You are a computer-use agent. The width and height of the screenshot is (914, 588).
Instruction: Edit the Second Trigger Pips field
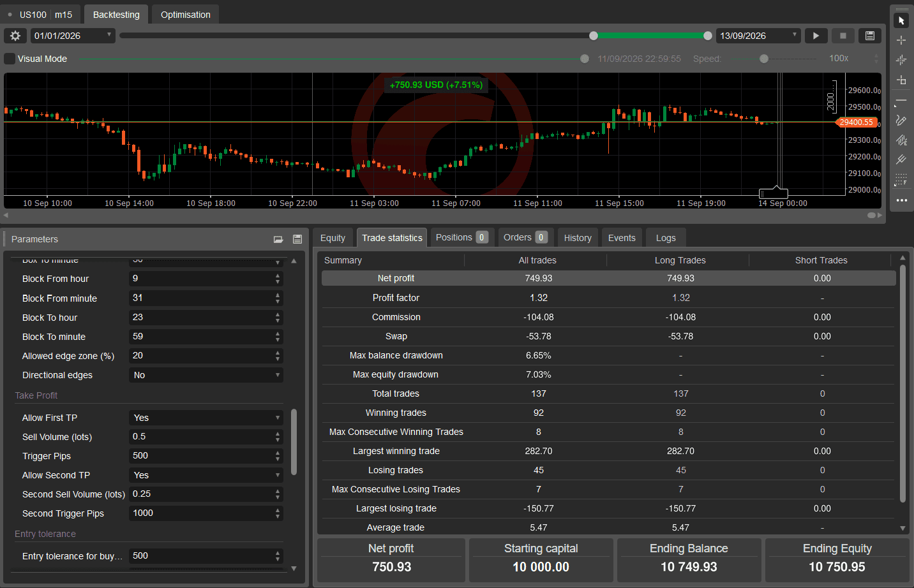click(206, 513)
